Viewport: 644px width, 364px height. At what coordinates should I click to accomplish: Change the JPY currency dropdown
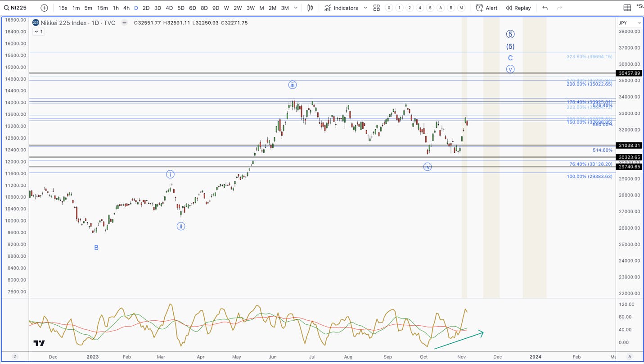(630, 23)
